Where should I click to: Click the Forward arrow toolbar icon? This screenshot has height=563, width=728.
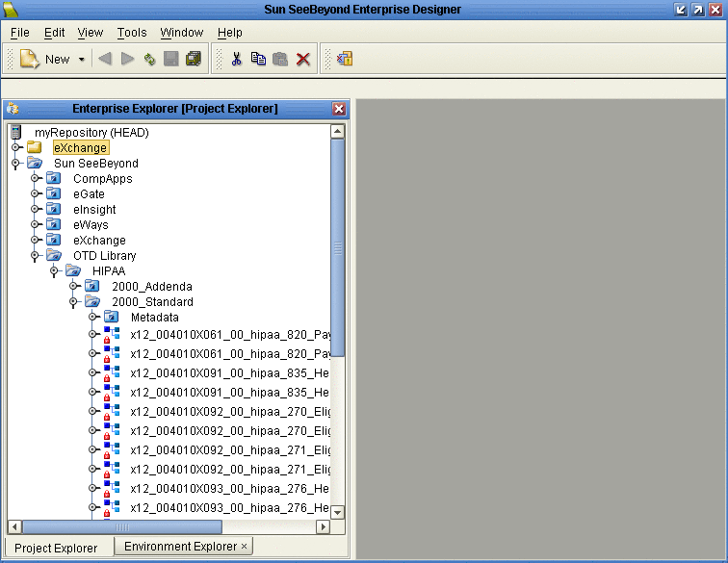coord(127,59)
